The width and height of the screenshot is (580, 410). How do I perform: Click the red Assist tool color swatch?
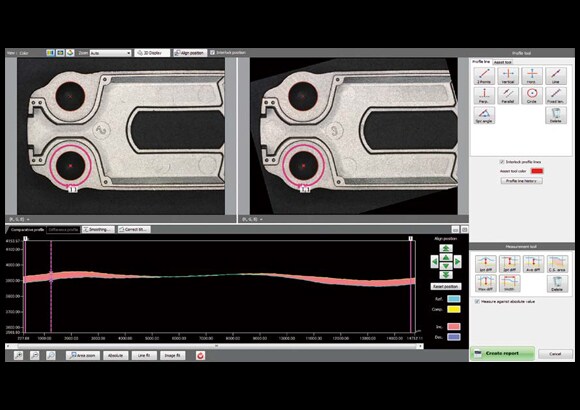coord(537,171)
